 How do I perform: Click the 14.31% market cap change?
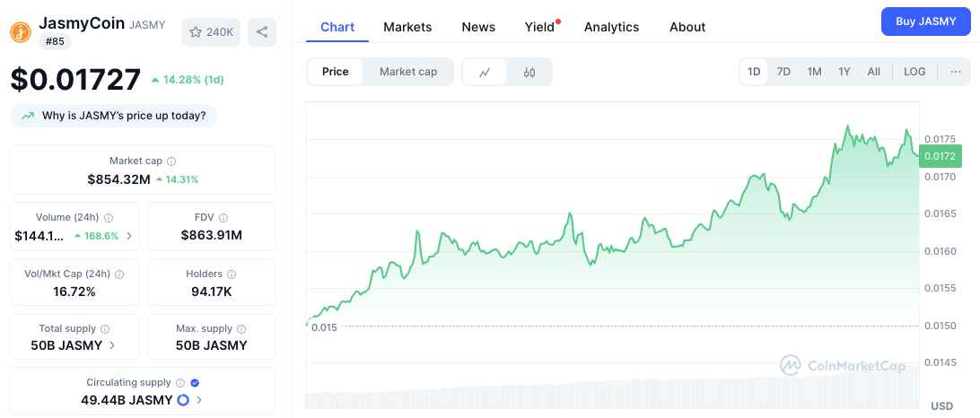(x=178, y=180)
